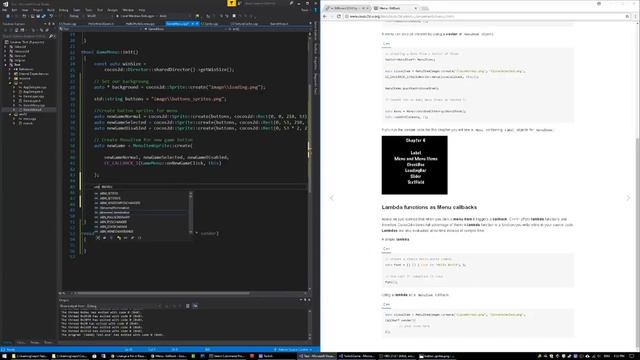Switch to the Visual Studio taskbar button
The height and width of the screenshot is (360, 640).
pos(316,356)
